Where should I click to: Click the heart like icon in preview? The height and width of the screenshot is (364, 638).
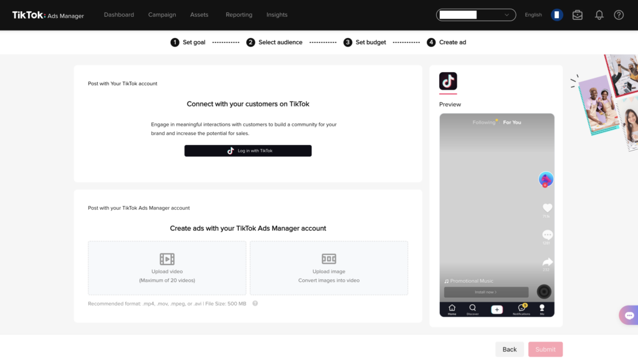(x=547, y=208)
